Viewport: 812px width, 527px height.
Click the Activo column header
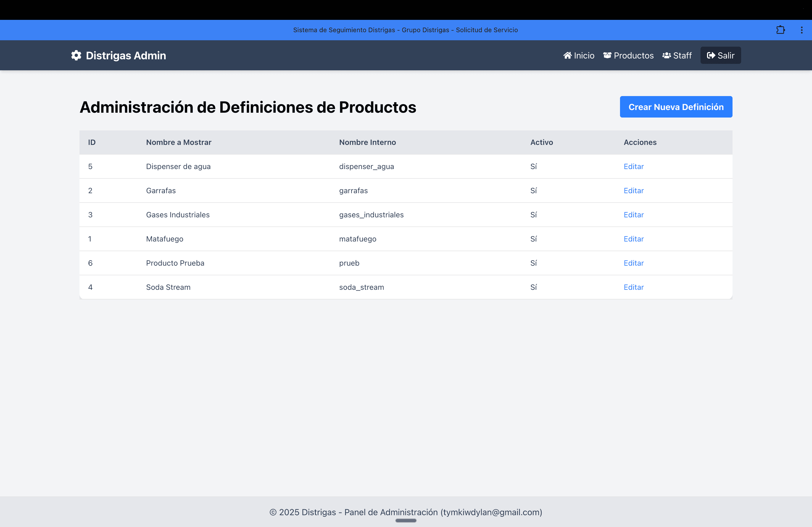[x=541, y=142]
